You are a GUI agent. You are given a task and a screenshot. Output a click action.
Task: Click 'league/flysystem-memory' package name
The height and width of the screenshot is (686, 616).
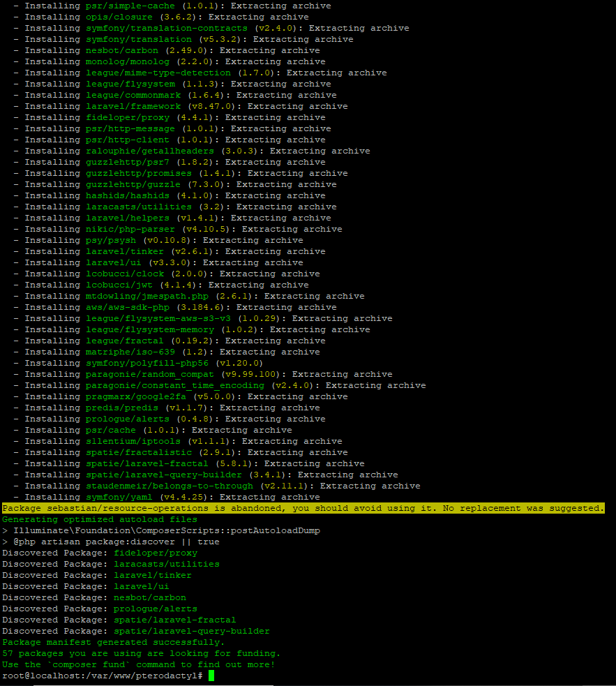click(149, 329)
